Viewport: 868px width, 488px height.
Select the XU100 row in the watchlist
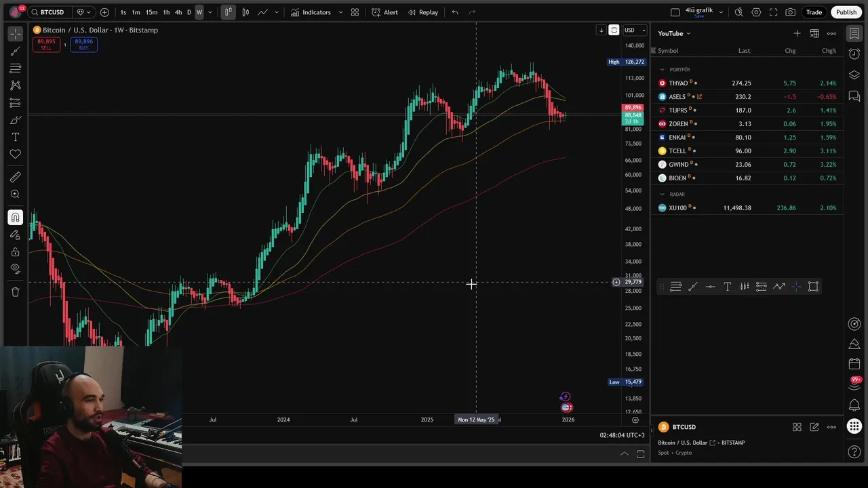pyautogui.click(x=747, y=207)
